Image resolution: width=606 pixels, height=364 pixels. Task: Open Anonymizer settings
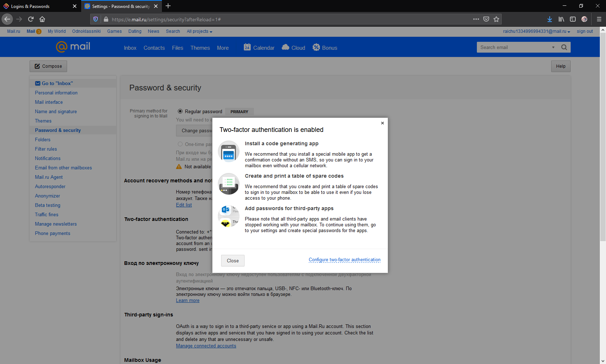48,196
